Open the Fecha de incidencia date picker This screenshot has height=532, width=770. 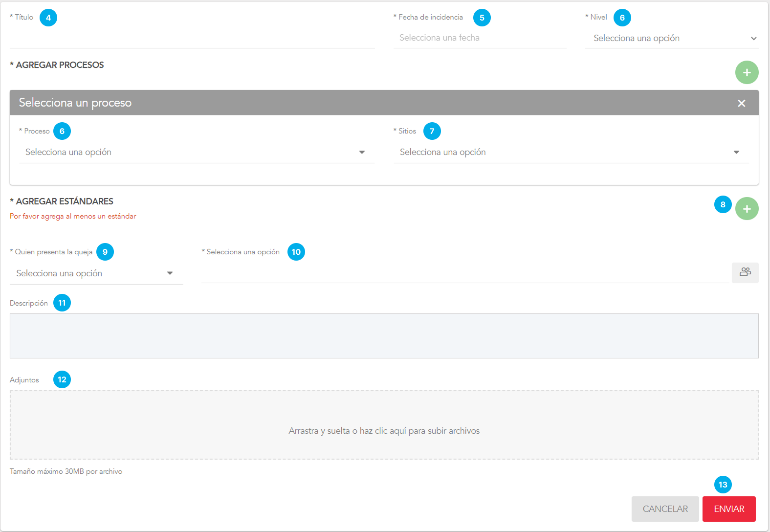click(x=479, y=38)
